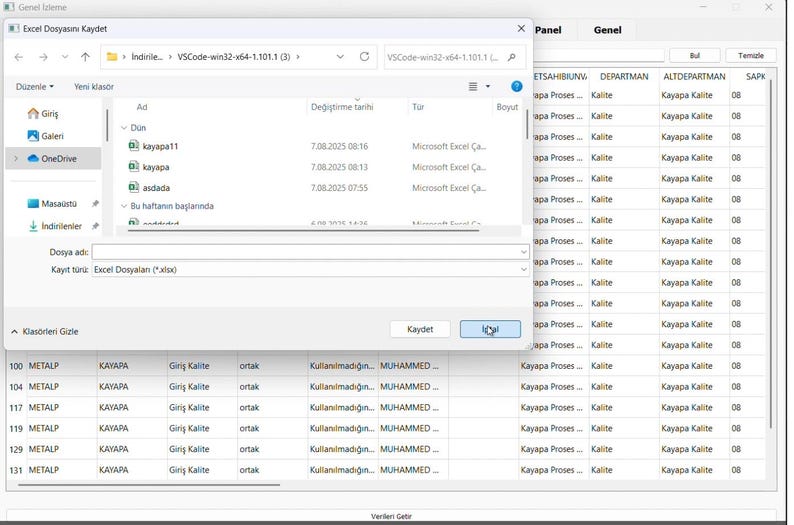
Task: Click the Temizle button
Action: coord(751,56)
